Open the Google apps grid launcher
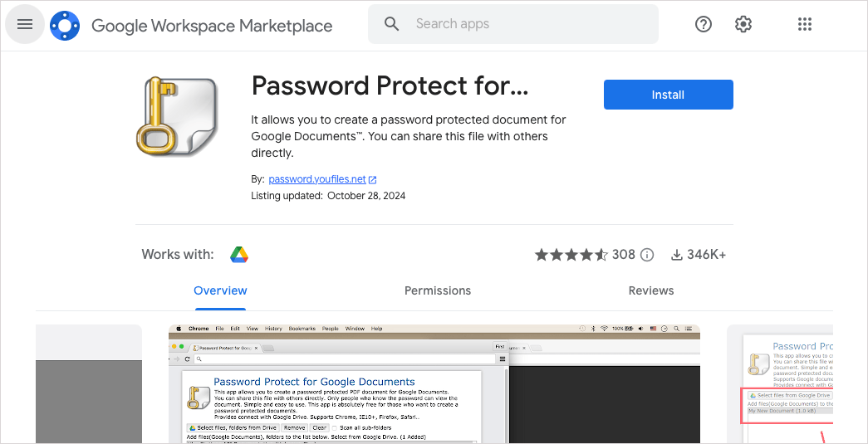The height and width of the screenshot is (444, 868). [x=804, y=24]
